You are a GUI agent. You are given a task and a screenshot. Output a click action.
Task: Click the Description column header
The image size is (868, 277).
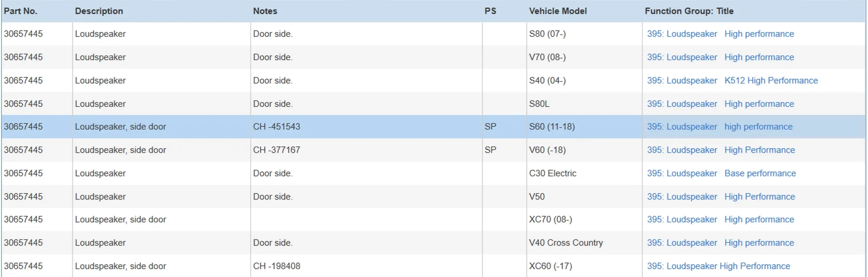pyautogui.click(x=99, y=11)
